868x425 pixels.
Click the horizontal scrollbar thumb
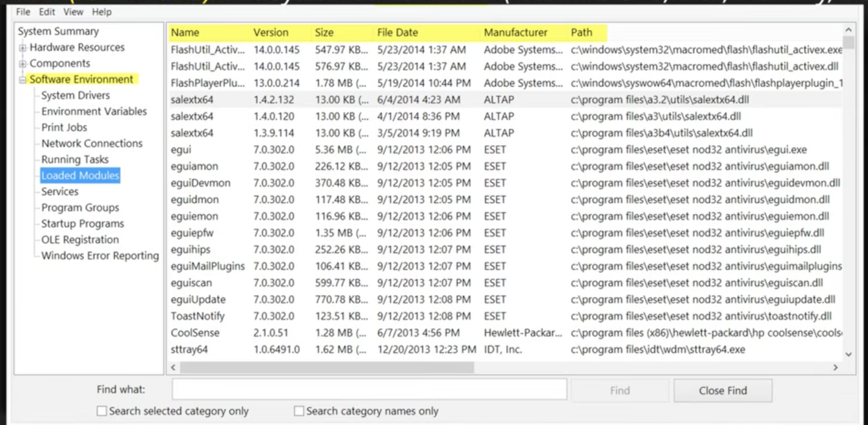pyautogui.click(x=327, y=368)
